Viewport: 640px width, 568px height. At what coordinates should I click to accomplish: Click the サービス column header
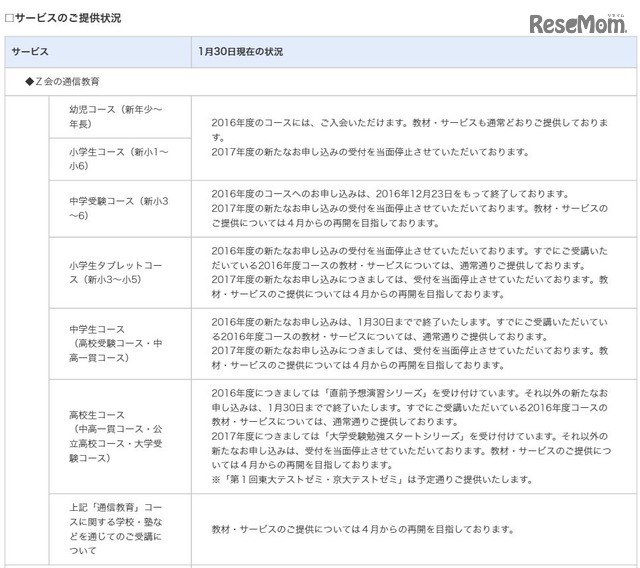[98, 52]
